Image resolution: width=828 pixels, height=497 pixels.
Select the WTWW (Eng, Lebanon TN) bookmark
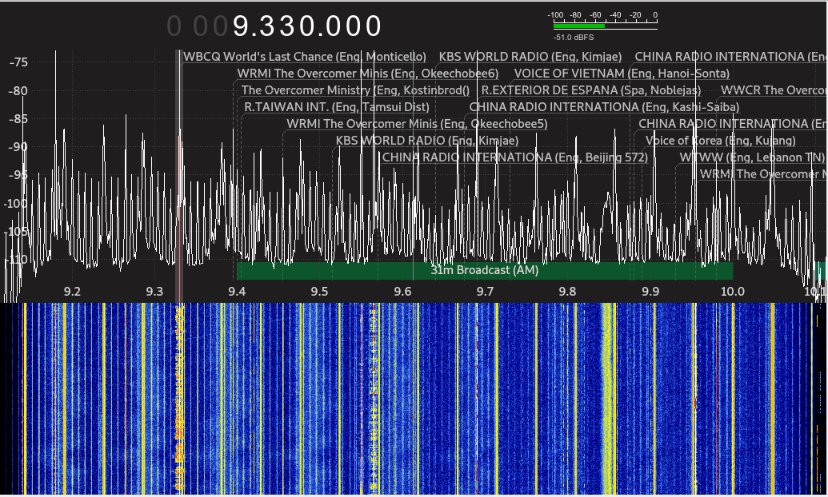pos(752,157)
